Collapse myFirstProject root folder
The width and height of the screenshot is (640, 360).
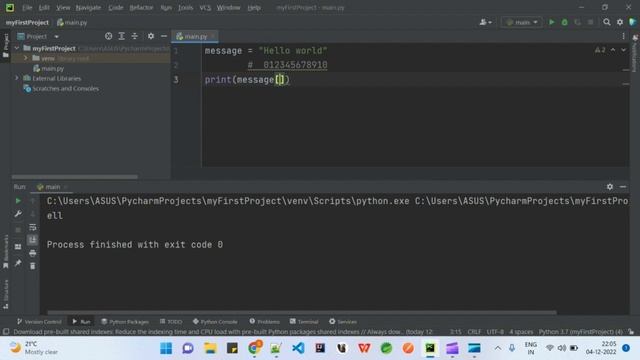point(17,48)
